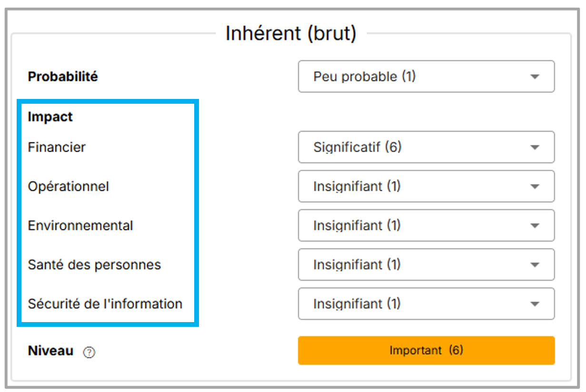This screenshot has width=586, height=392.
Task: Click the bold Impact label
Action: [50, 117]
